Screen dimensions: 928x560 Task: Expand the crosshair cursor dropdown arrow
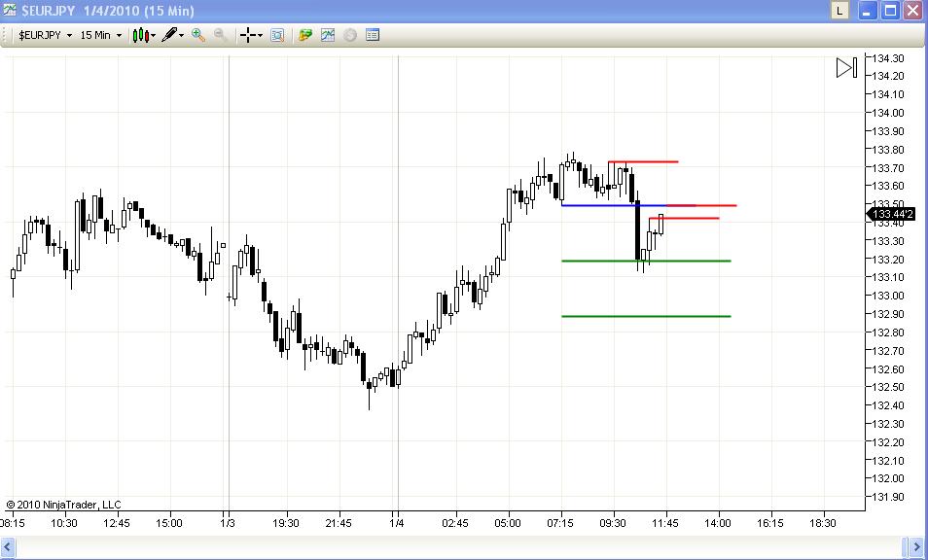coord(260,35)
